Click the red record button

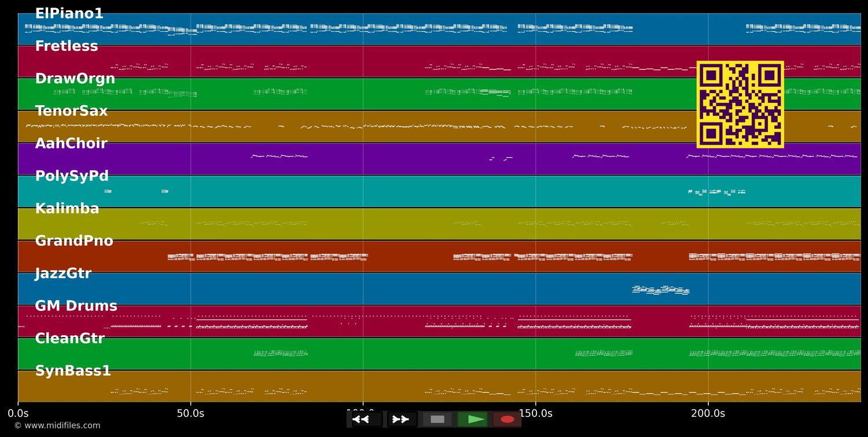pos(507,419)
